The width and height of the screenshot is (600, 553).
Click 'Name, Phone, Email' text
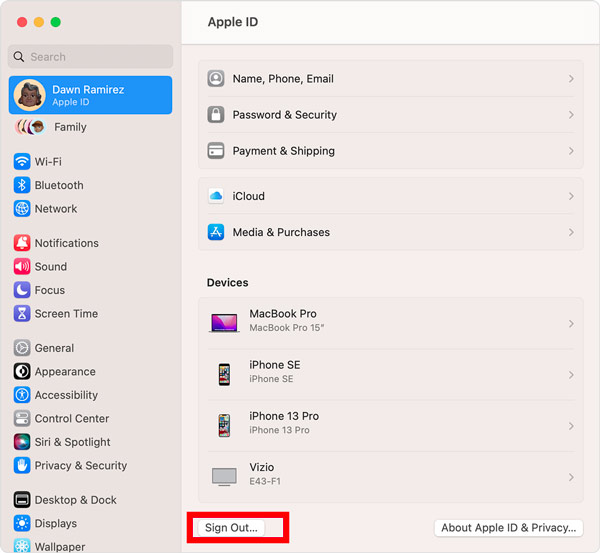(283, 78)
